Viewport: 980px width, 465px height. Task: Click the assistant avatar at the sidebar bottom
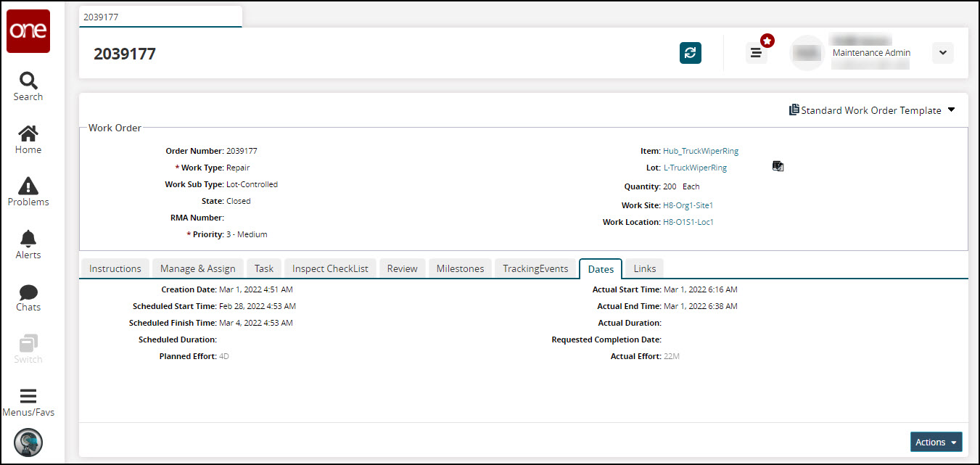(x=28, y=443)
